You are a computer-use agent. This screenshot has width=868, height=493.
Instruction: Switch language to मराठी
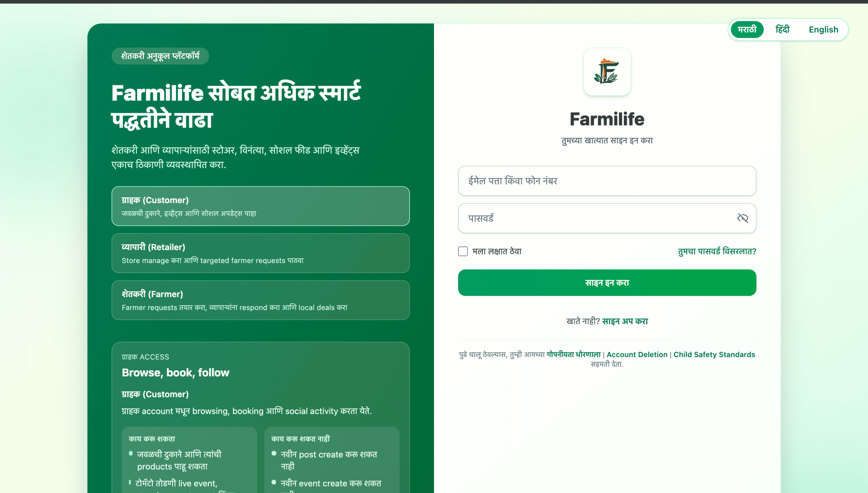pos(747,29)
